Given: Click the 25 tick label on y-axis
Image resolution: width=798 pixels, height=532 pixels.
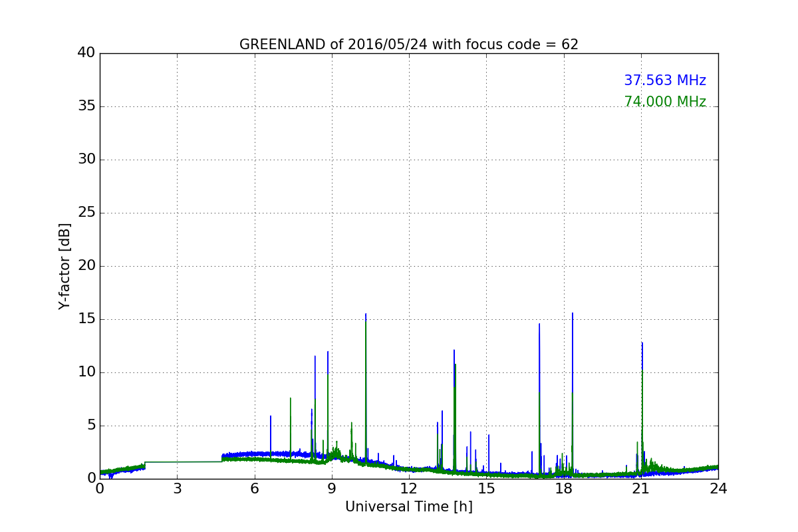Looking at the screenshot, I should [86, 213].
